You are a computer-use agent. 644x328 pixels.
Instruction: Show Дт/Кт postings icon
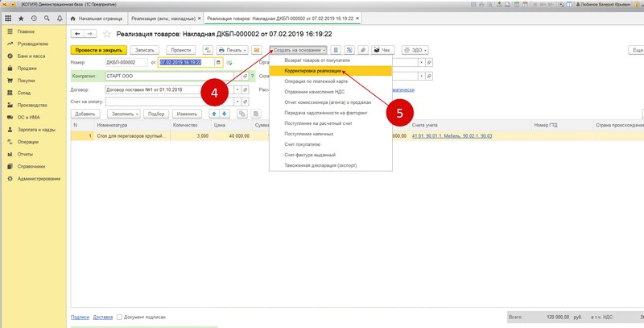click(x=208, y=50)
